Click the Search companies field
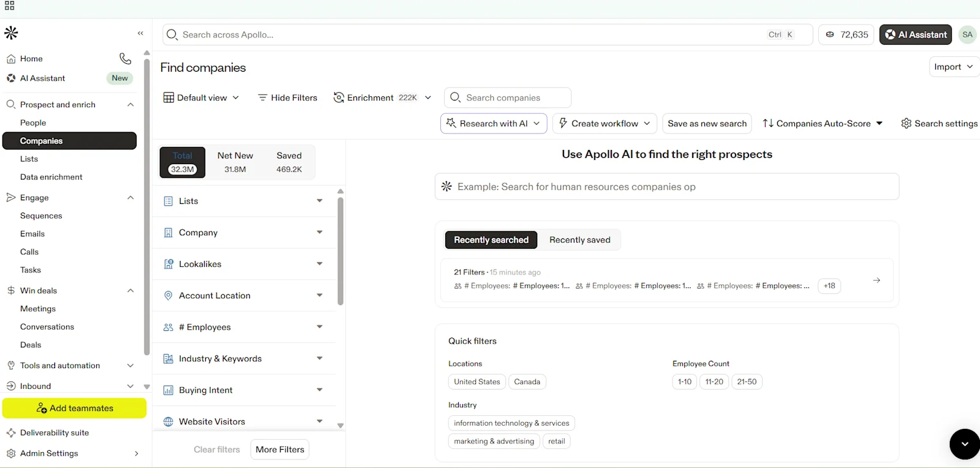 point(508,98)
